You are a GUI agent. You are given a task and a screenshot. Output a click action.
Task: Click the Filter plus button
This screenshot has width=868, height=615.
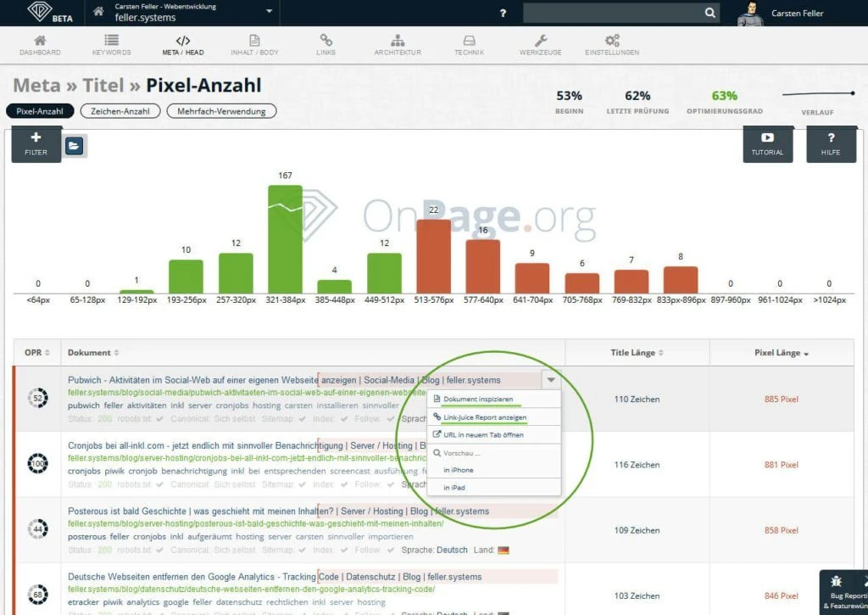tap(36, 144)
